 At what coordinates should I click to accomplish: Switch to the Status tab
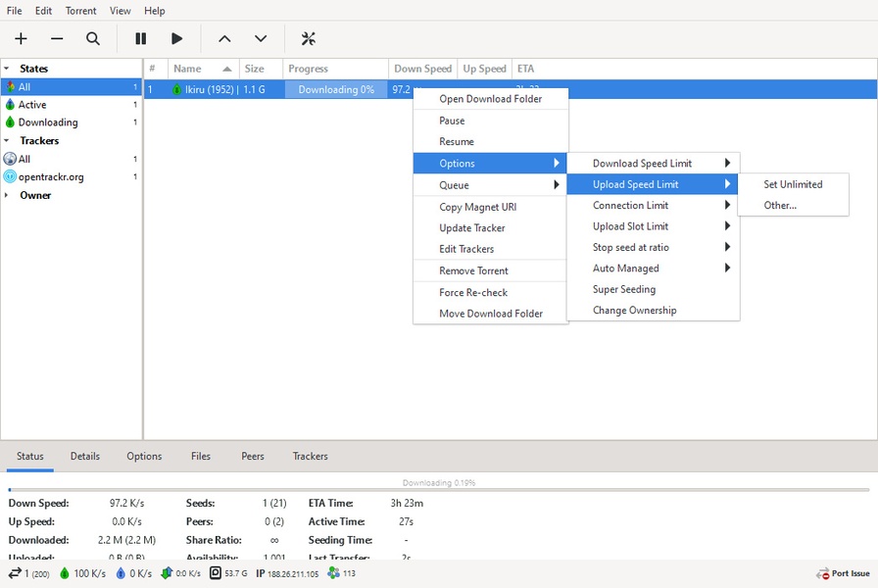(29, 457)
